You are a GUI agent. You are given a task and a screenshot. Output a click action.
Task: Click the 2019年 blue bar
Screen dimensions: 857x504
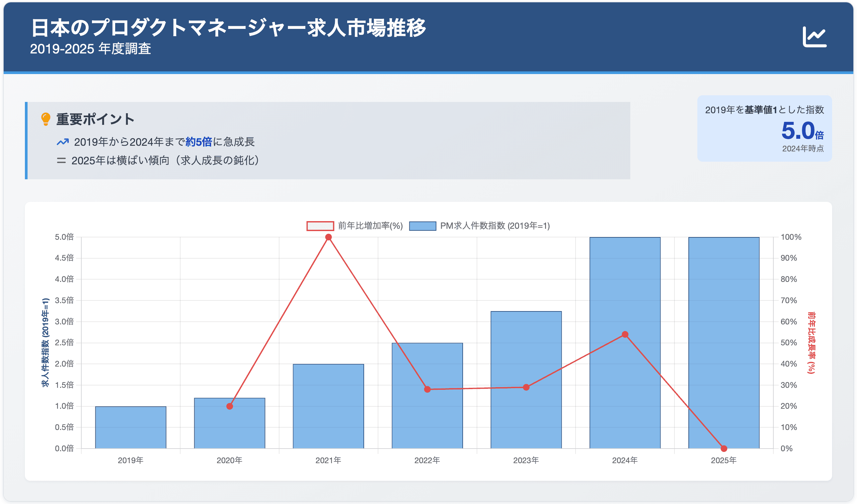pyautogui.click(x=130, y=428)
